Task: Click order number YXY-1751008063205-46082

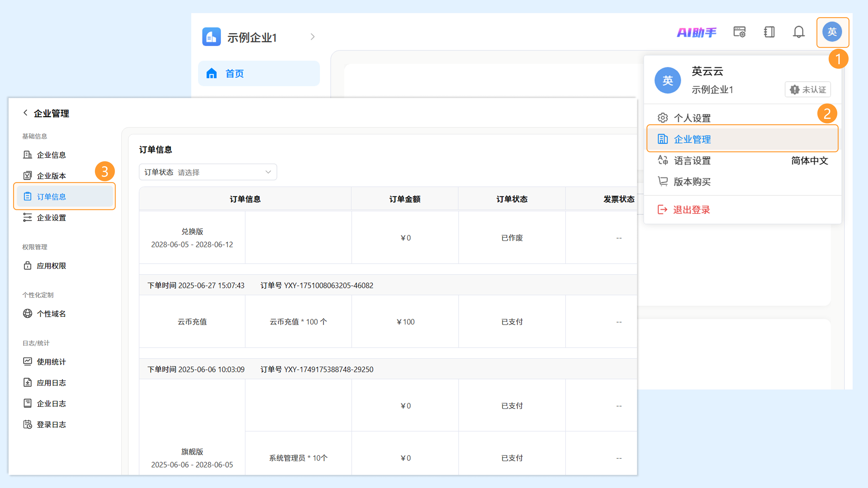Action: tap(328, 285)
